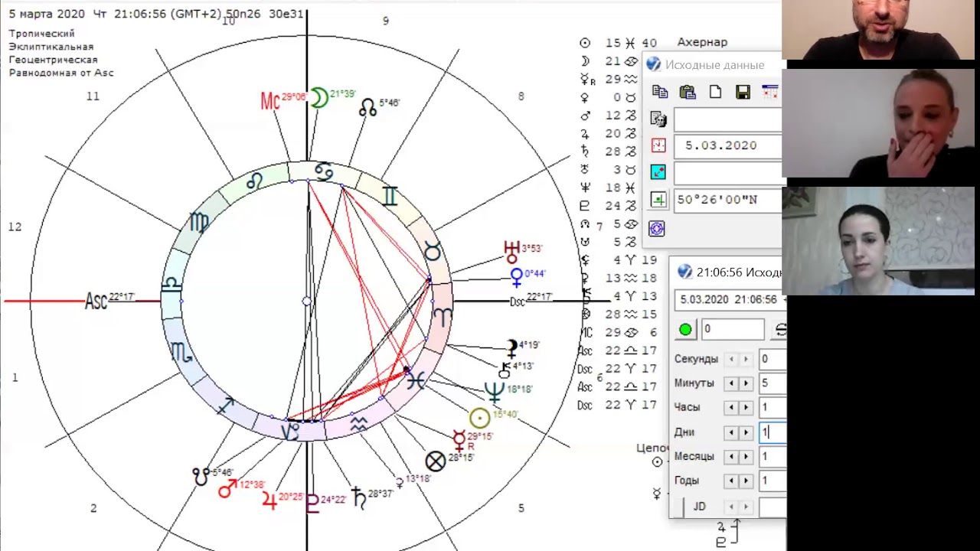Click the date field showing 5.03.2020
The height and width of the screenshot is (551, 980).
pos(729,145)
